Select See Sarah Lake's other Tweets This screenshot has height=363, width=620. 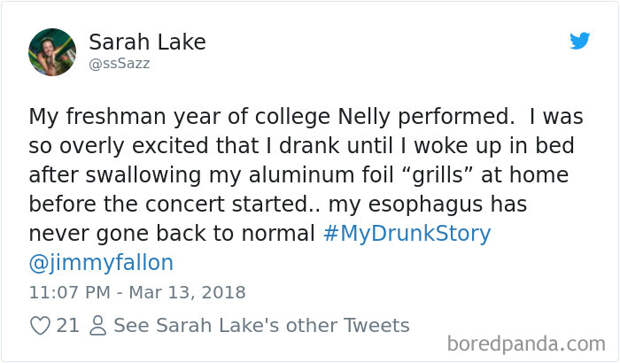click(x=261, y=325)
